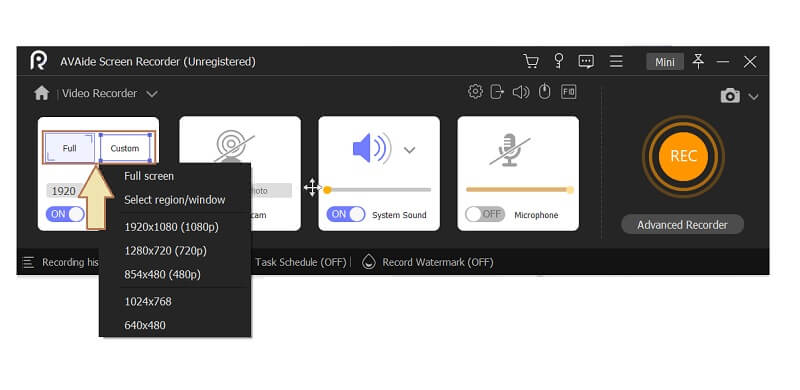Screen dimensions: 800x390
Task: Open sound settings speaker icon in toolbar
Action: 520,92
